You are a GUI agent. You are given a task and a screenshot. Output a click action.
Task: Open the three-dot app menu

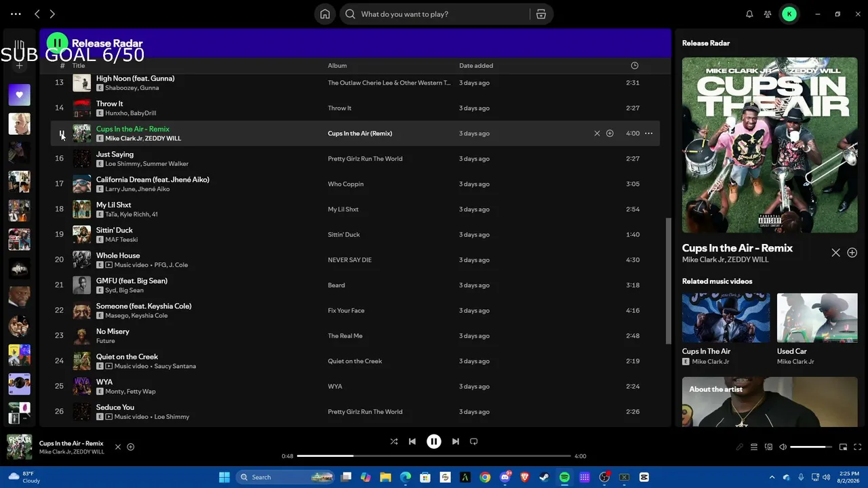tap(16, 14)
